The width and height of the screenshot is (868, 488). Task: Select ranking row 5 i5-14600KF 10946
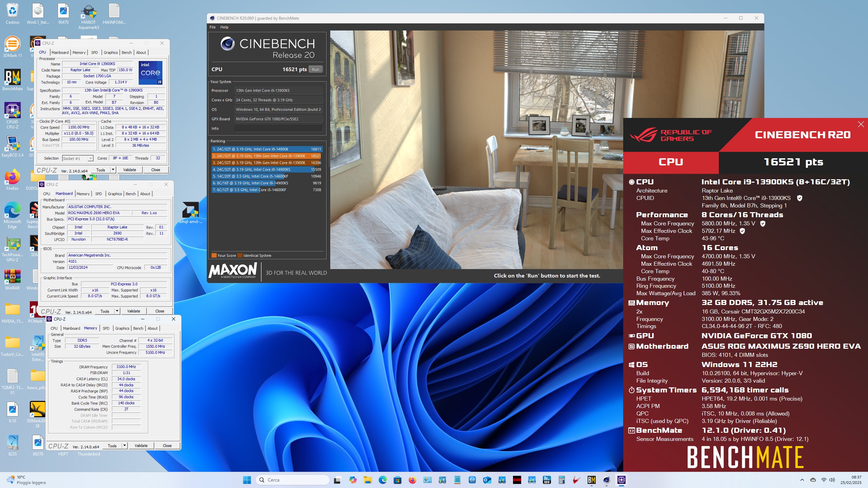coord(267,176)
